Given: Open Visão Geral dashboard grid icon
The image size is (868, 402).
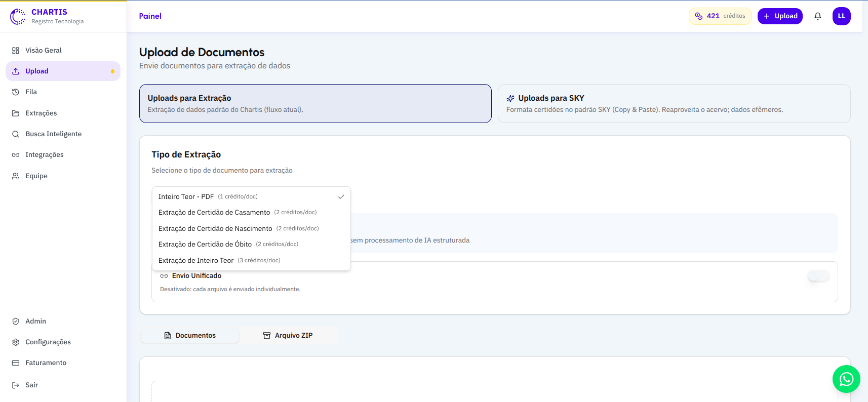Looking at the screenshot, I should (16, 51).
